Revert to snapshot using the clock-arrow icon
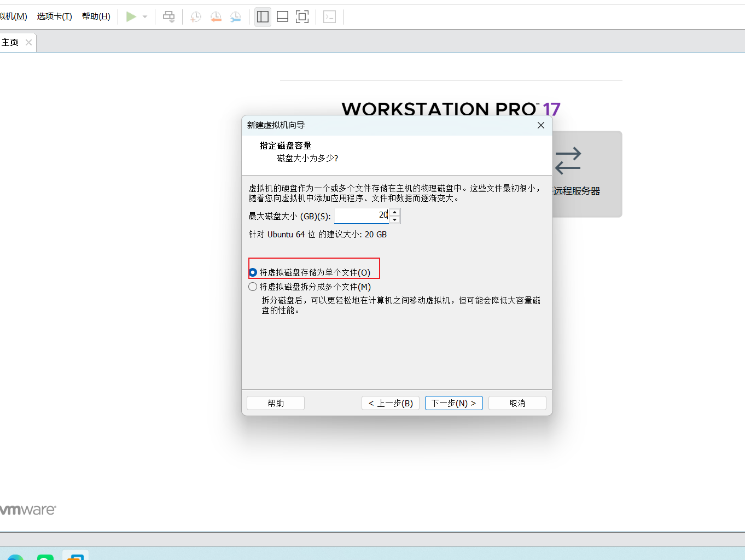This screenshot has height=560, width=745. (216, 17)
